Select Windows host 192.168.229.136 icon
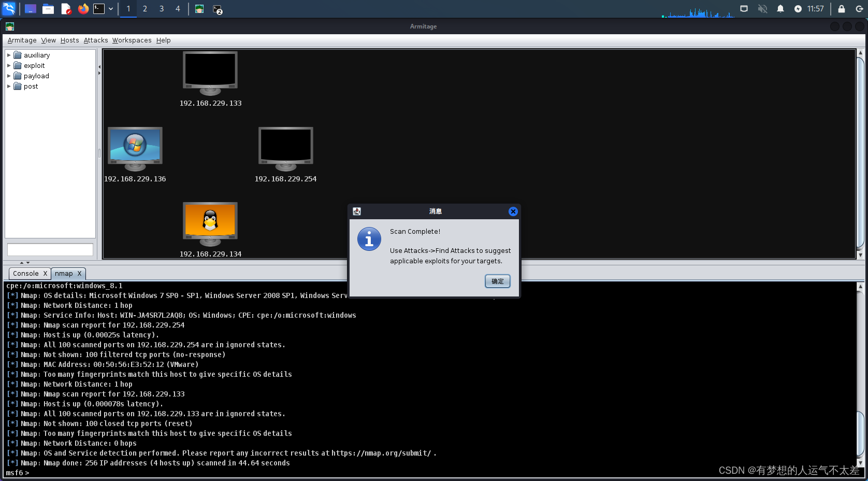Screen dimensions: 868x481 [x=135, y=149]
